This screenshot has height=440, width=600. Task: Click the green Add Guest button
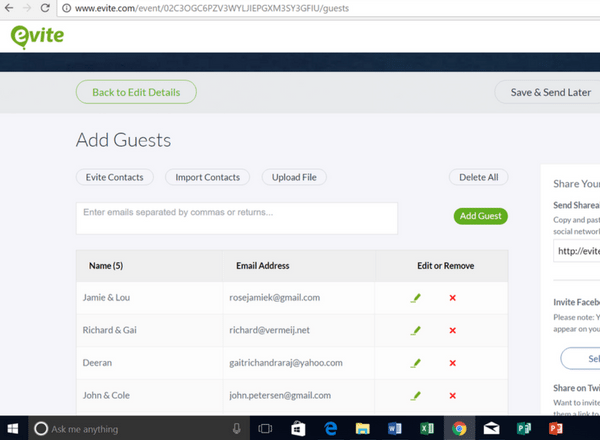point(481,216)
